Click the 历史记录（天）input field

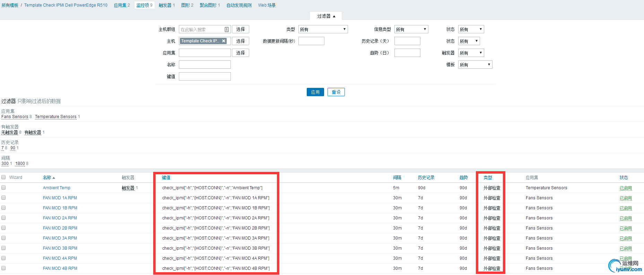click(407, 41)
